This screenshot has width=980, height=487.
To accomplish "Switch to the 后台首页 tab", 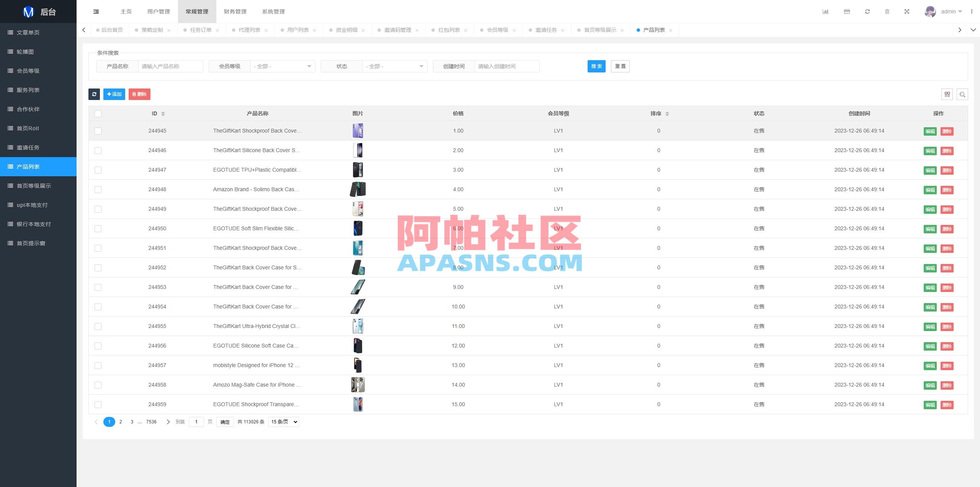I will tap(110, 30).
